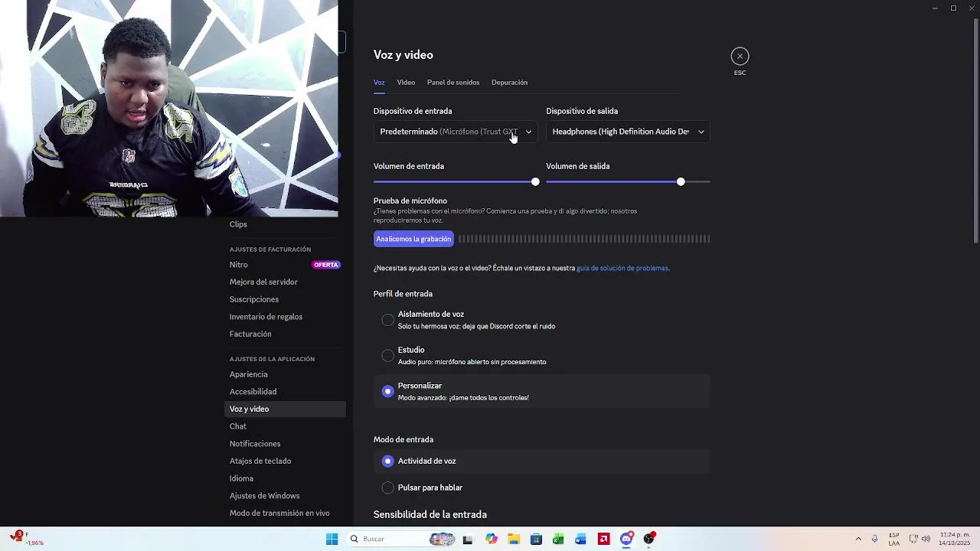Show hidden system tray icons
980x551 pixels.
858,540
